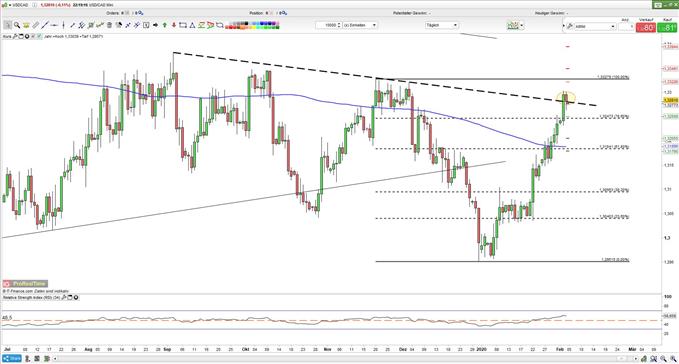679x364 pixels.
Task: Click the blue Share button
Action: point(11,358)
